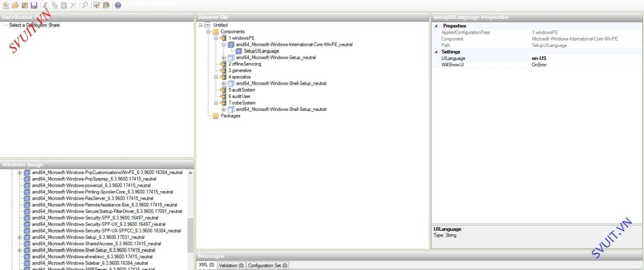Expand Setup_6.3.9600.17031 in Windows Image

[x=20, y=237]
